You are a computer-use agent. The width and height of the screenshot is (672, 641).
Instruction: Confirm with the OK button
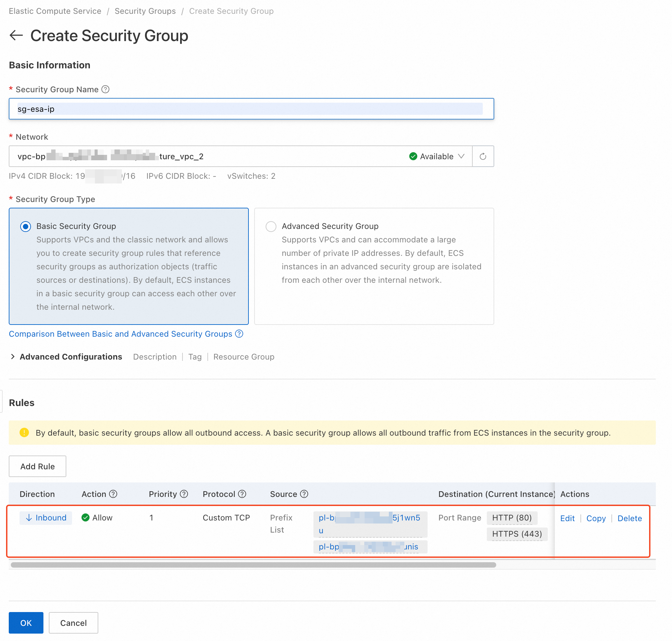tap(26, 623)
